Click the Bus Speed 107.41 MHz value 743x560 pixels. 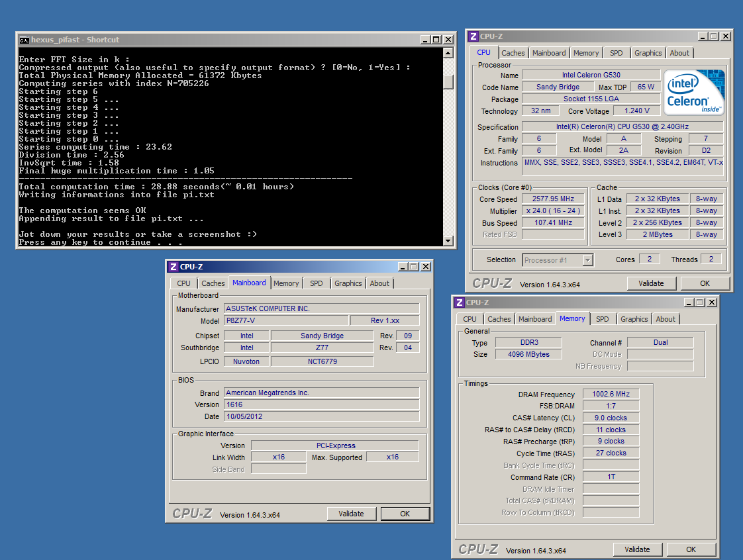pos(553,222)
